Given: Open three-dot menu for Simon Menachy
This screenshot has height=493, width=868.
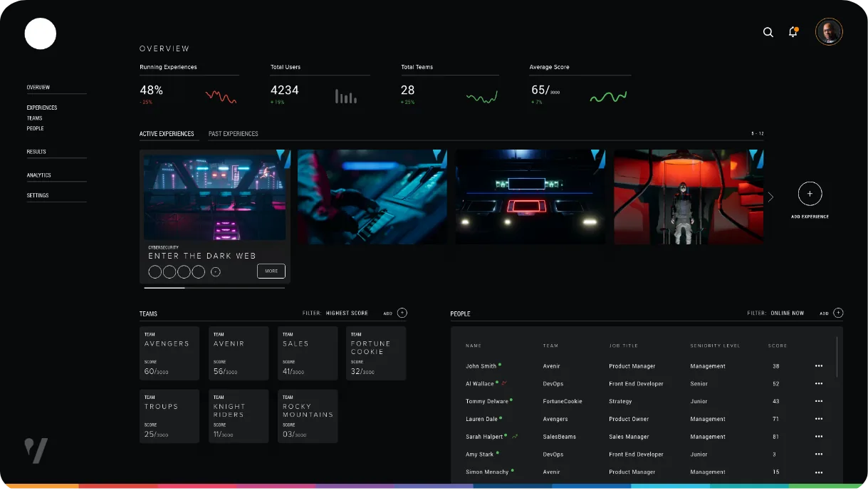Looking at the screenshot, I should coord(819,472).
